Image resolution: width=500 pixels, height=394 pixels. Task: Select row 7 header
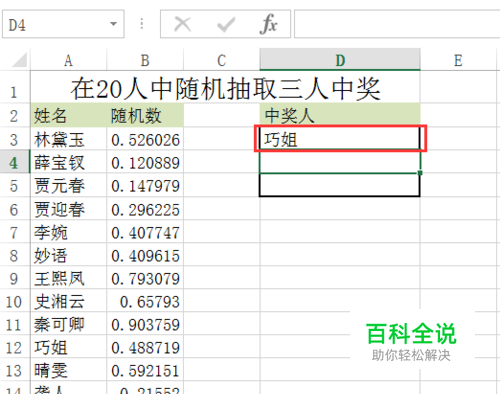pyautogui.click(x=14, y=232)
